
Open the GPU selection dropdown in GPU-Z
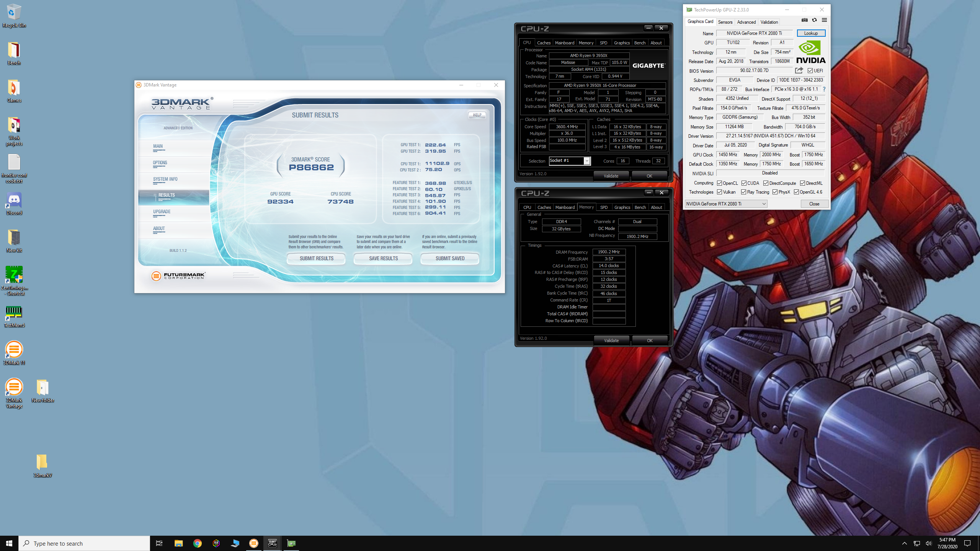point(726,204)
